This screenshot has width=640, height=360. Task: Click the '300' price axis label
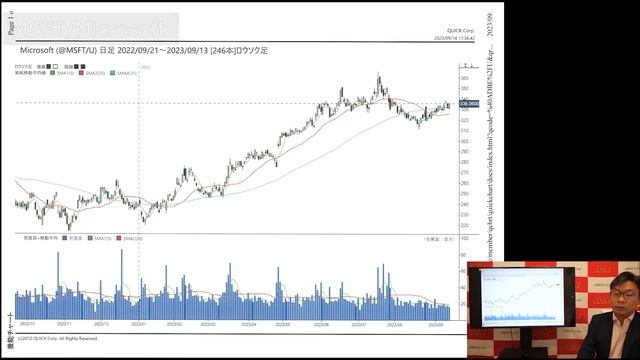464,141
